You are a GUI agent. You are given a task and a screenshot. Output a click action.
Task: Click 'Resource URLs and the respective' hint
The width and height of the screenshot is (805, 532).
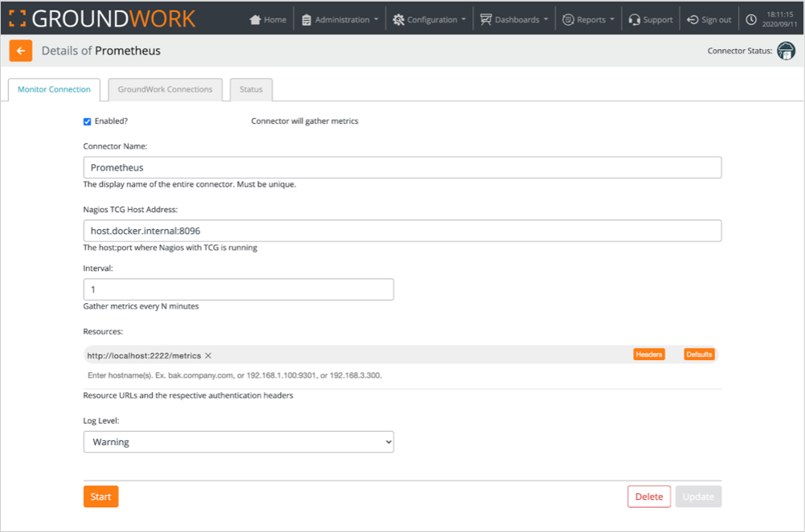[x=188, y=395]
